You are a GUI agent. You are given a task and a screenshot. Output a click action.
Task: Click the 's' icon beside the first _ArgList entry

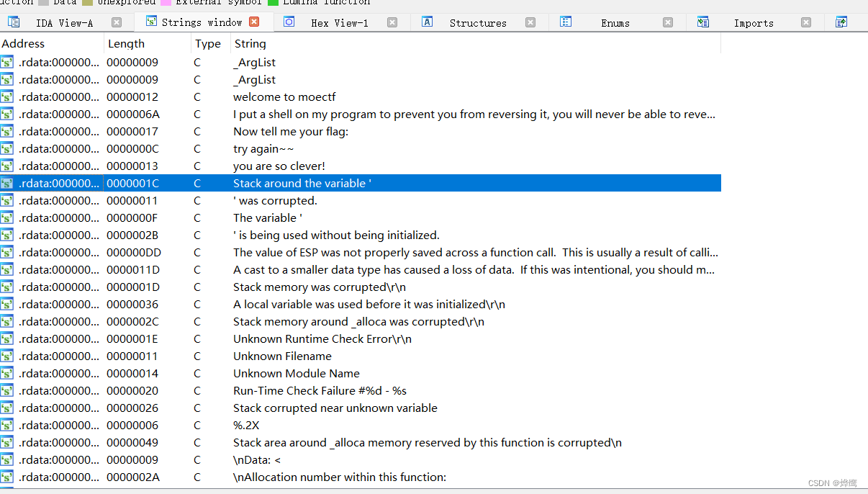[x=8, y=62]
